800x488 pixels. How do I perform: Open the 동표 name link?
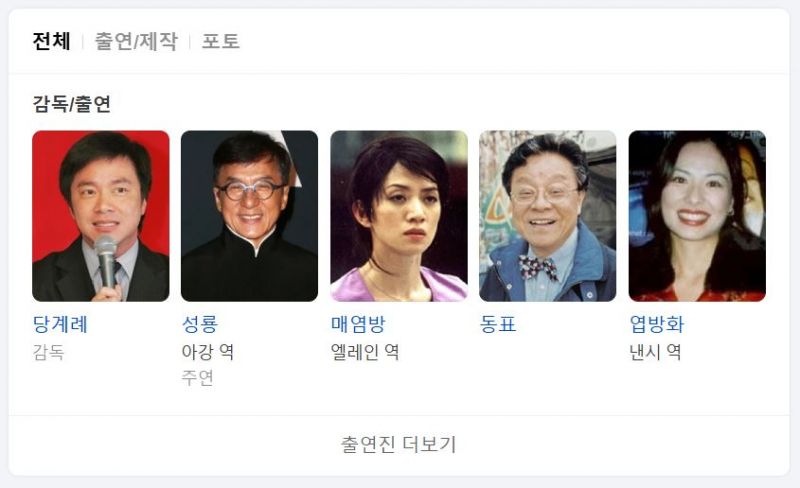(498, 324)
